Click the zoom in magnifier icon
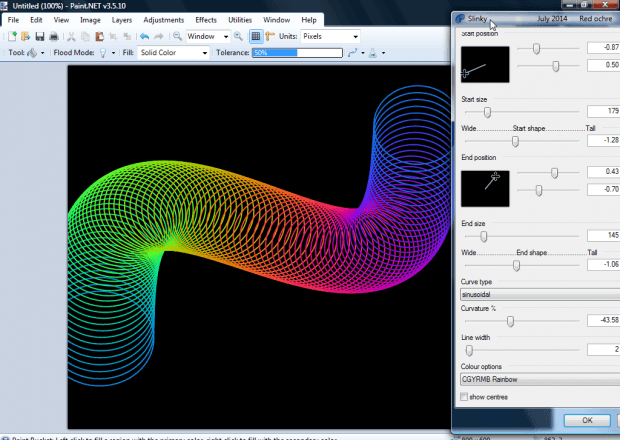Screen dimensions: 620x440 [x=238, y=36]
